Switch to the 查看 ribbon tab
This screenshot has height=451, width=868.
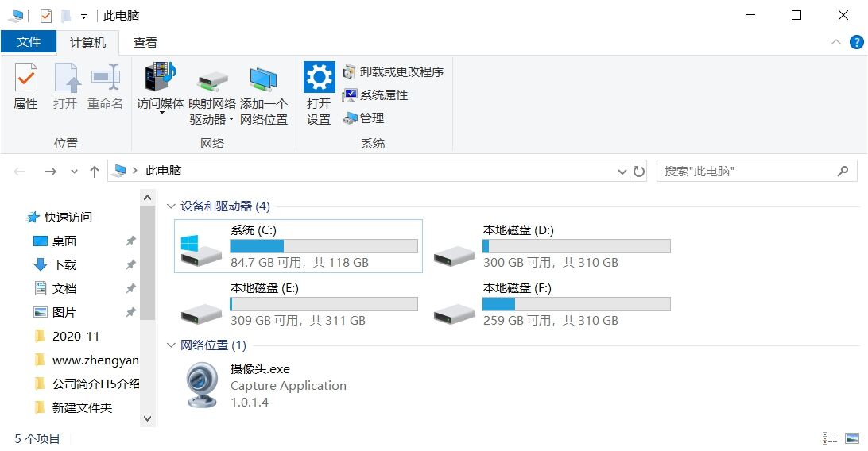click(x=145, y=43)
